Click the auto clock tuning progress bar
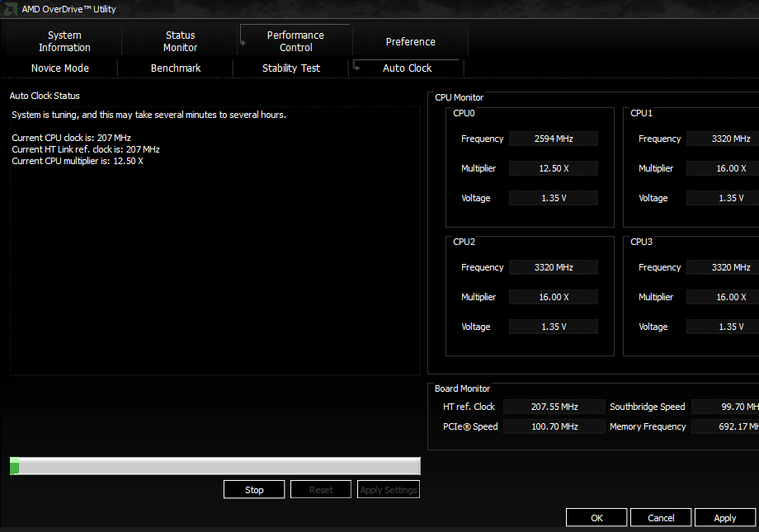The image size is (759, 532). 215,466
